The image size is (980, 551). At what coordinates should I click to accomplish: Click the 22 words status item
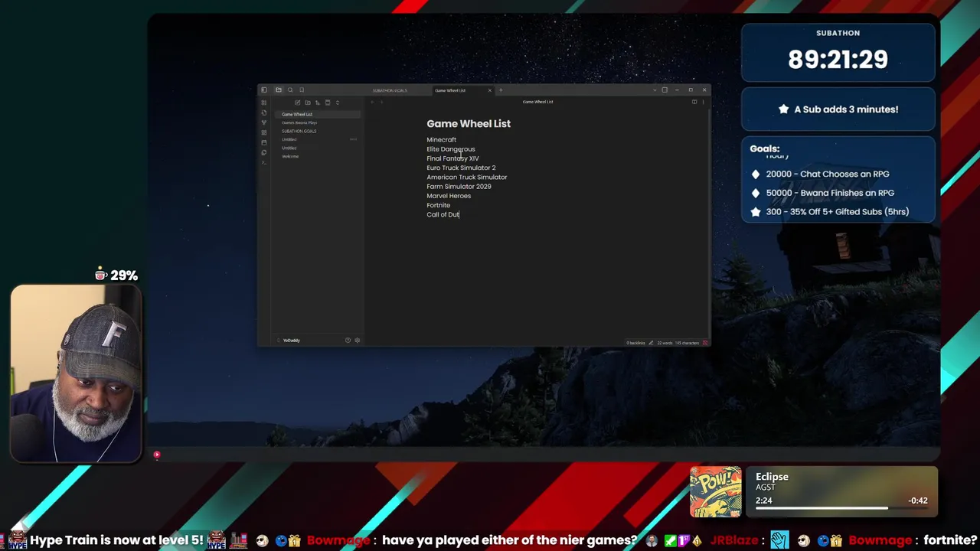tap(665, 343)
